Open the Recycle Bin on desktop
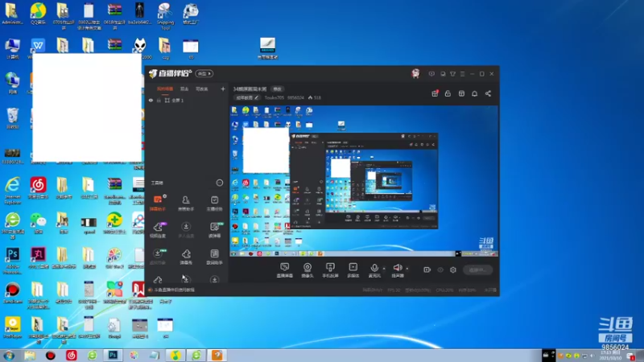 click(12, 118)
